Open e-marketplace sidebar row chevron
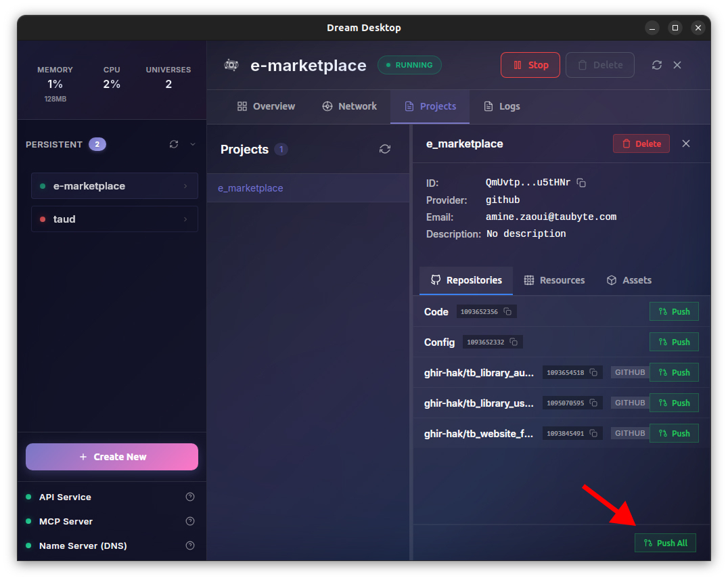 point(185,185)
